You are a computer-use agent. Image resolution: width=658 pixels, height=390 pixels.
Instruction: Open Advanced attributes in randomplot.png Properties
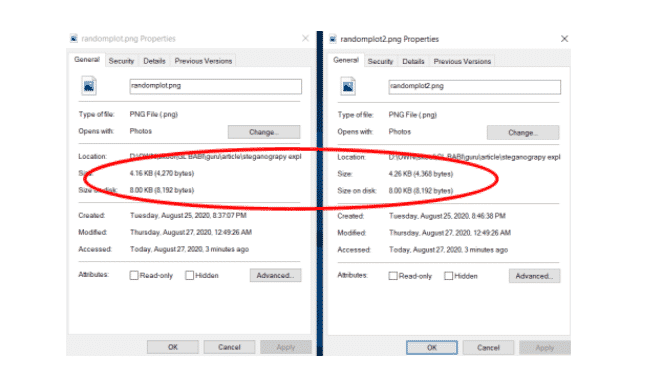pyautogui.click(x=275, y=275)
